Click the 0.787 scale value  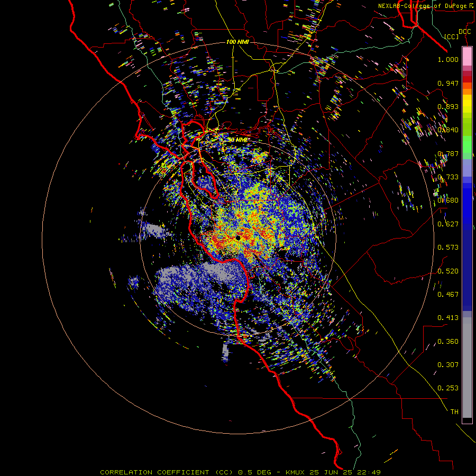[x=448, y=153]
